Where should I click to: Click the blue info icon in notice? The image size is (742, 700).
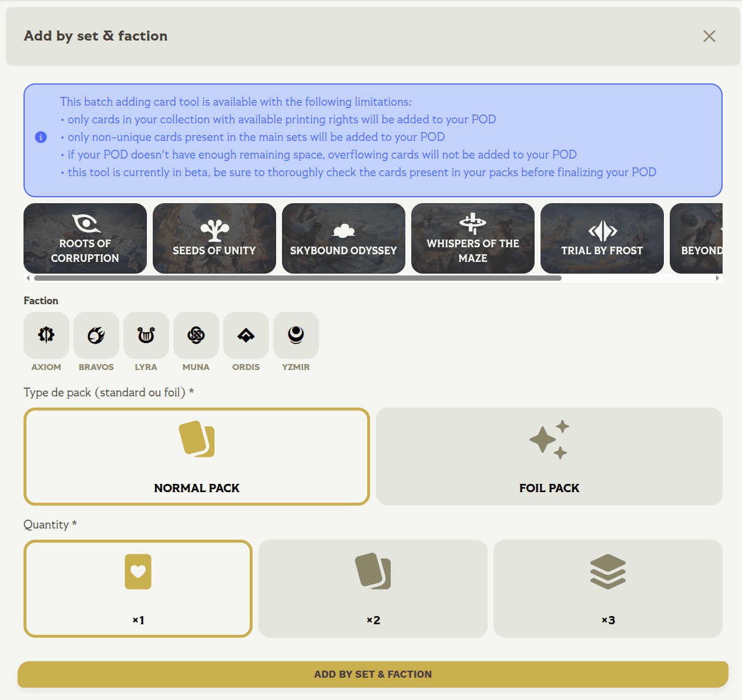tap(41, 137)
